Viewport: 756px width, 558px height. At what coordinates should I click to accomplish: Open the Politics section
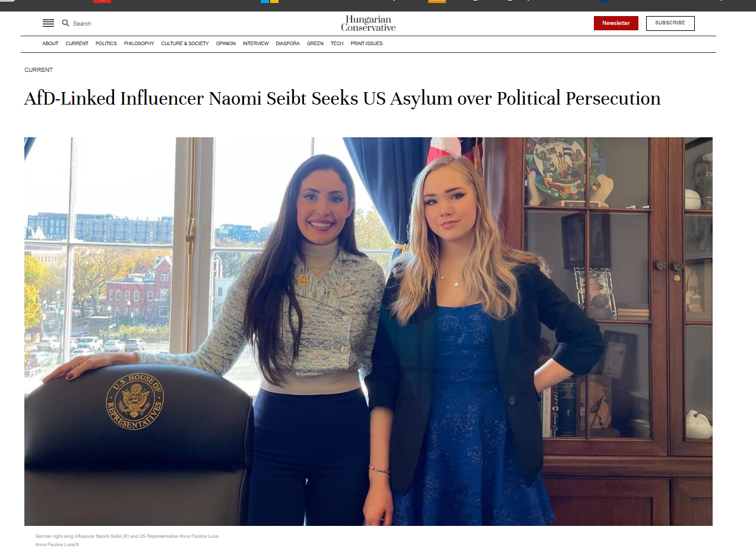click(106, 43)
